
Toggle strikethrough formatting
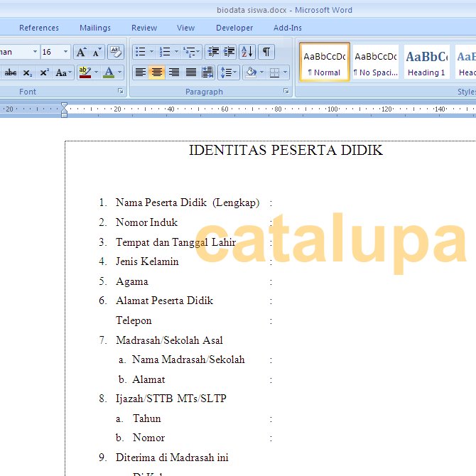coord(11,72)
